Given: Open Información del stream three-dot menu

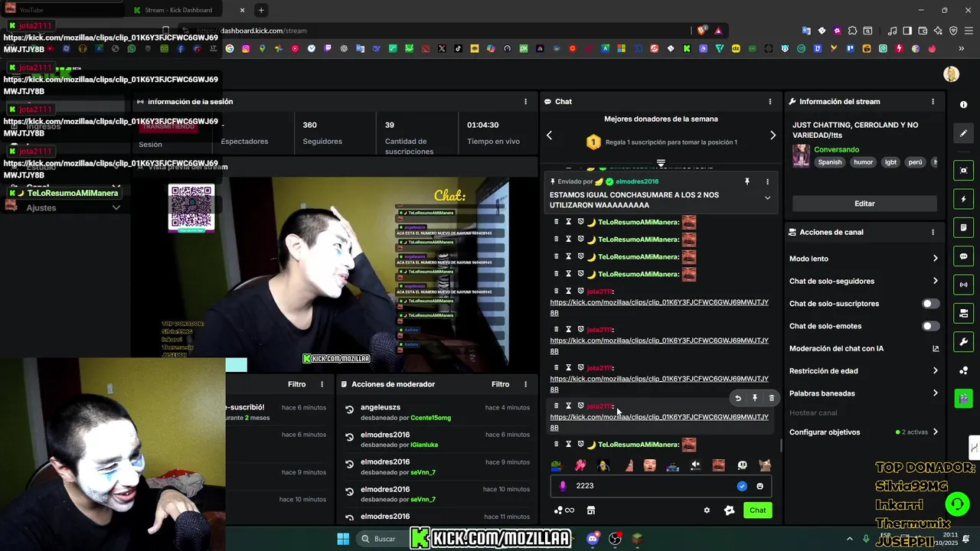Looking at the screenshot, I should click(933, 102).
